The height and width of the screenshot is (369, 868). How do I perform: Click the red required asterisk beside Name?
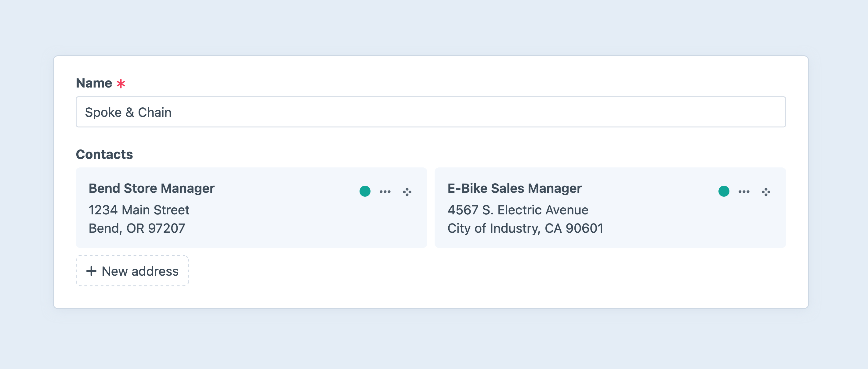pos(121,83)
